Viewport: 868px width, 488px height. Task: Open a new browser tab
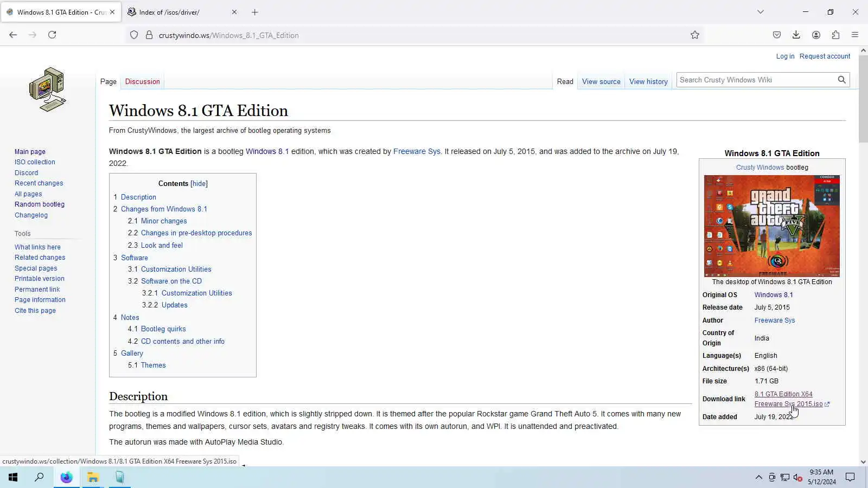tap(255, 12)
